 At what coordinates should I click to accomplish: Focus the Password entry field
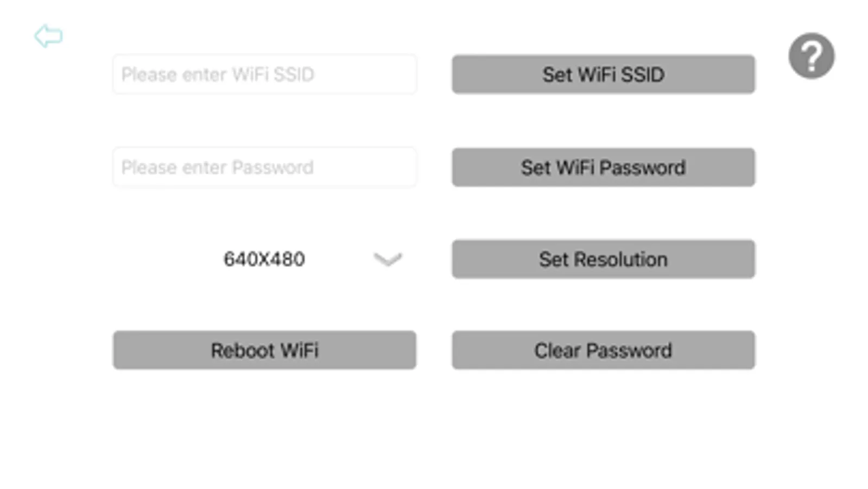(x=264, y=167)
